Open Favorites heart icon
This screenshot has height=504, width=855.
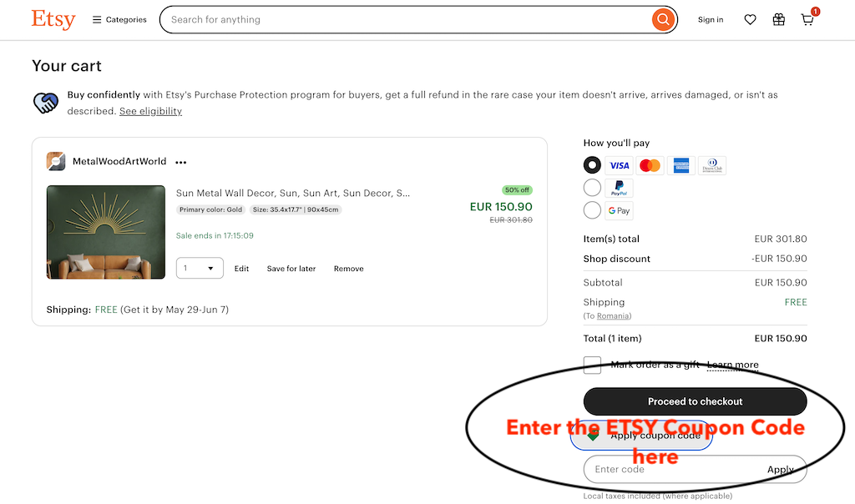click(751, 20)
